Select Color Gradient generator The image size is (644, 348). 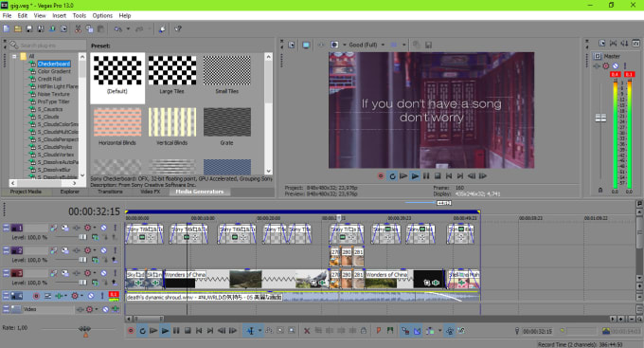54,71
